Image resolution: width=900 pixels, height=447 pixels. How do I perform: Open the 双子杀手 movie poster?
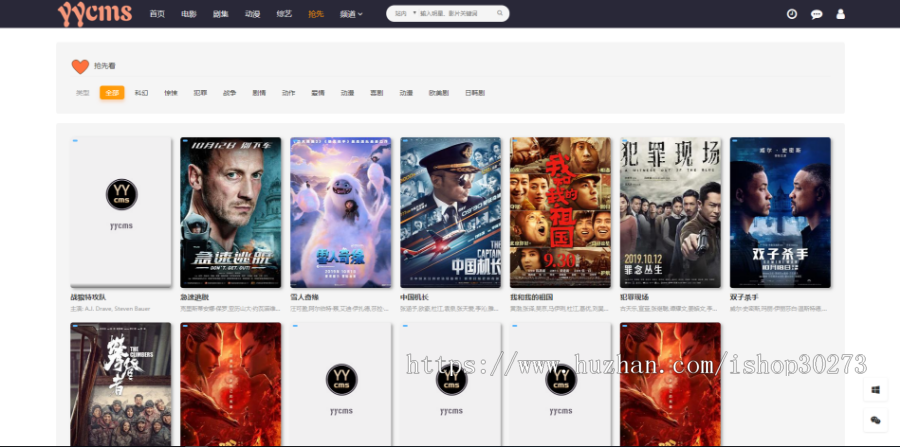pyautogui.click(x=780, y=212)
